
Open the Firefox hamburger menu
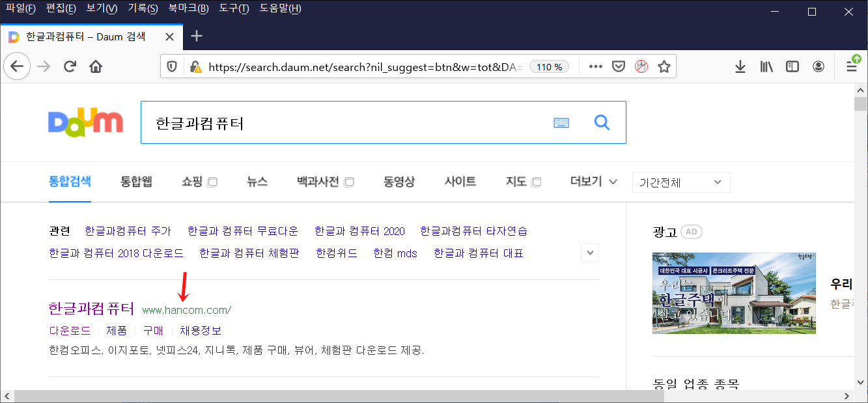[852, 66]
